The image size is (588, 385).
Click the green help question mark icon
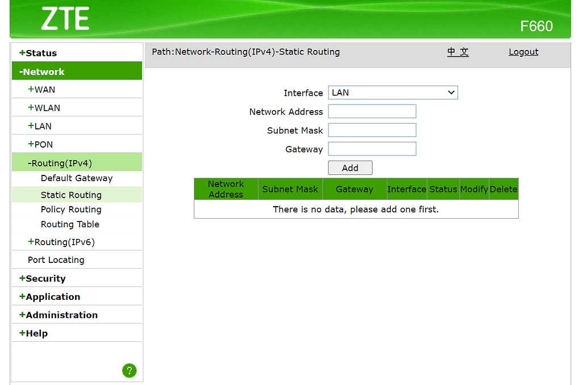tap(129, 371)
